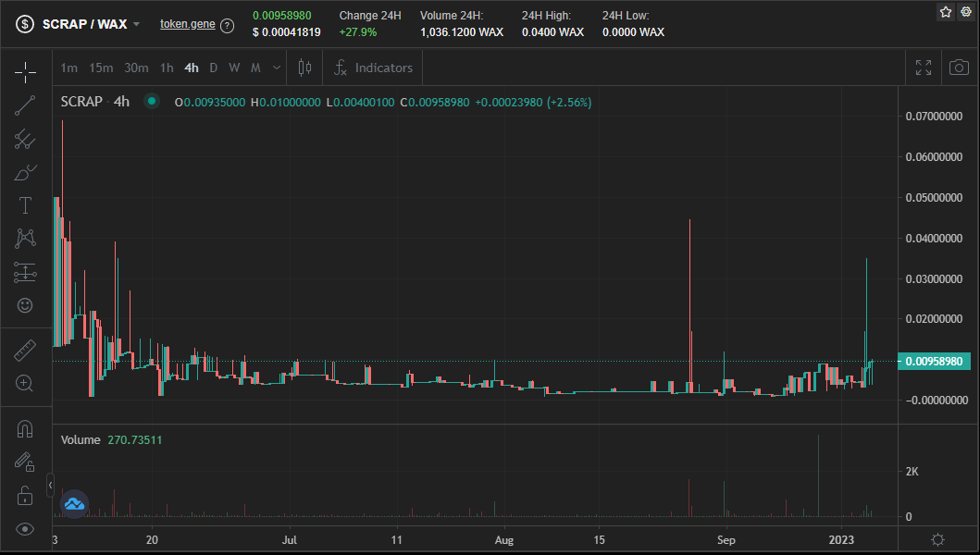Click the dollar token logo icon
This screenshot has width=980, height=555.
coord(25,24)
